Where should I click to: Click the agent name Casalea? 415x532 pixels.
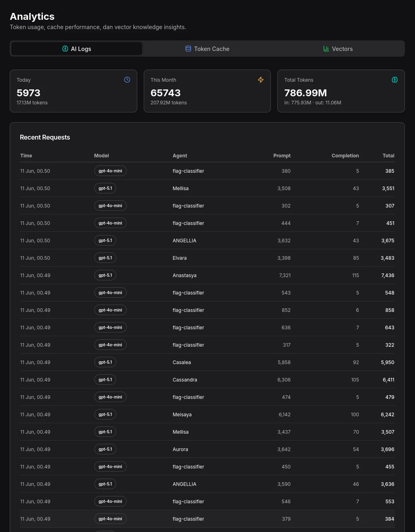pos(181,362)
